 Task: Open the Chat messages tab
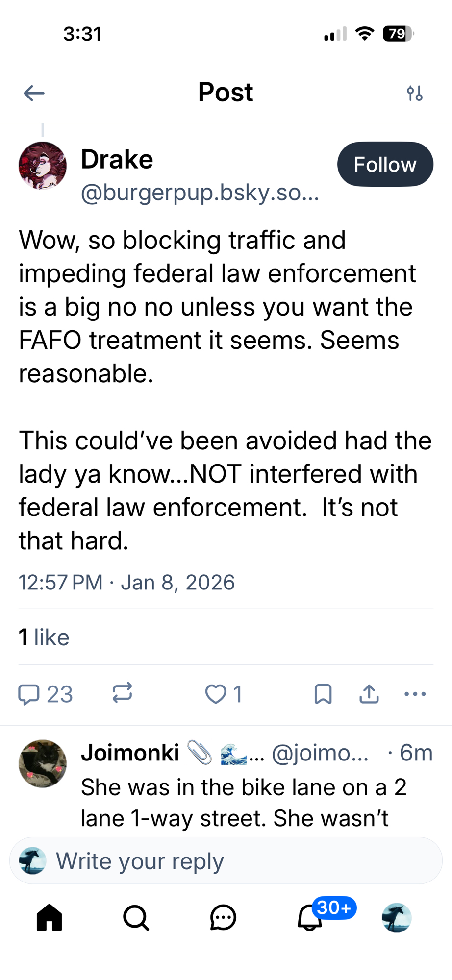click(x=223, y=917)
